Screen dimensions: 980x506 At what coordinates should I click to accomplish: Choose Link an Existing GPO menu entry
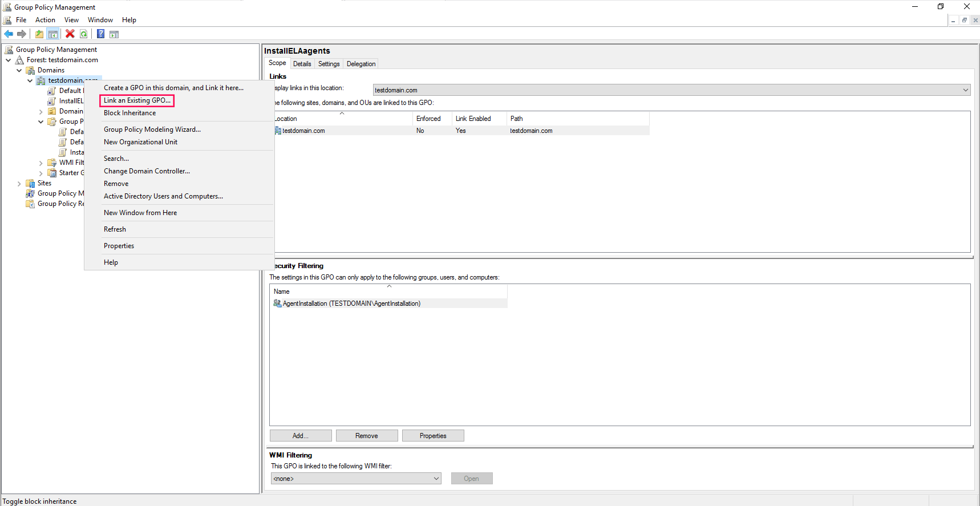point(137,100)
